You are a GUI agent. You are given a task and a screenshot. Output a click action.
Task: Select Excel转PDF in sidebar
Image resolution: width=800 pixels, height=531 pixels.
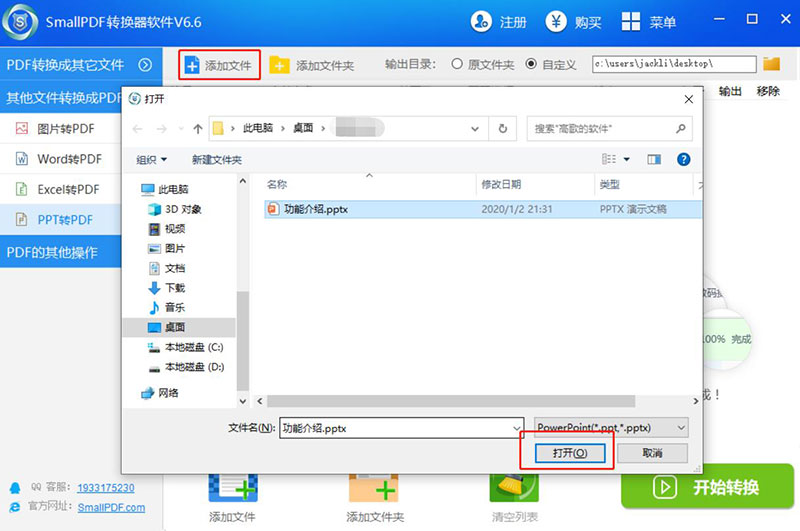[x=61, y=189]
